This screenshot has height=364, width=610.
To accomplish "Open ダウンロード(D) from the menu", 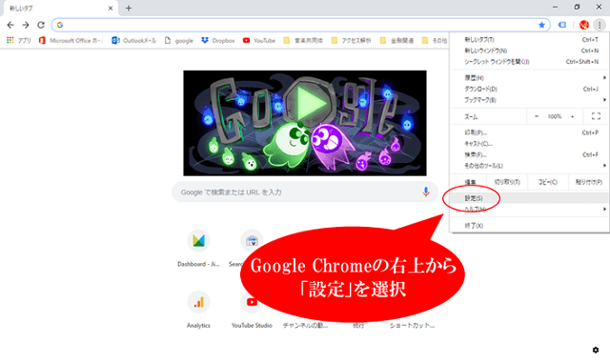I will tap(529, 89).
